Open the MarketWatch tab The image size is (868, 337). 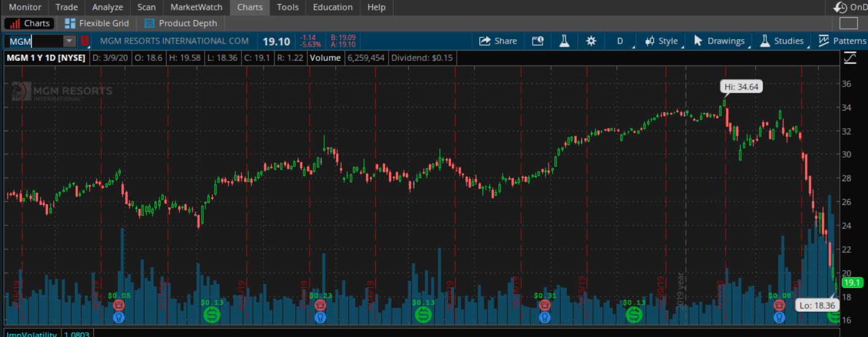pyautogui.click(x=196, y=7)
